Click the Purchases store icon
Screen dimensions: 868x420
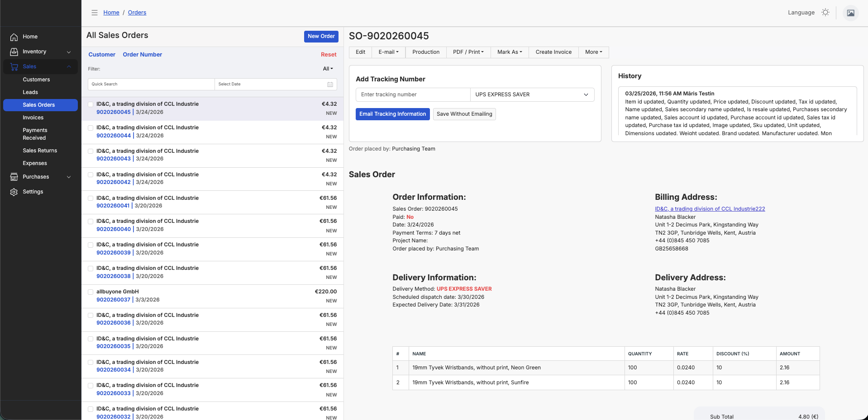tap(14, 177)
